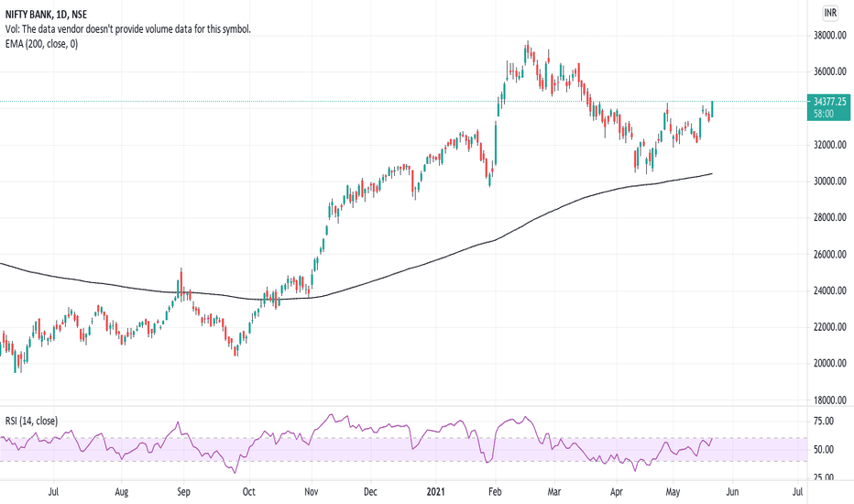Viewport: 854px width, 504px height.
Task: Click the Jun label on time axis
Action: (732, 491)
